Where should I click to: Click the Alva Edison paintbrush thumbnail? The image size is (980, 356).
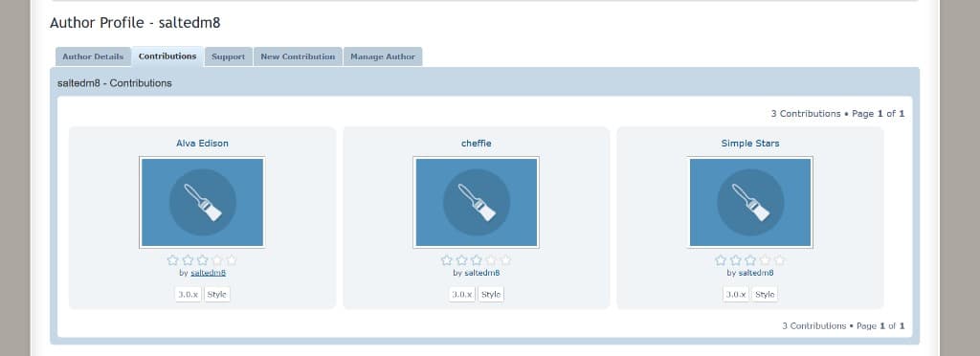[202, 202]
